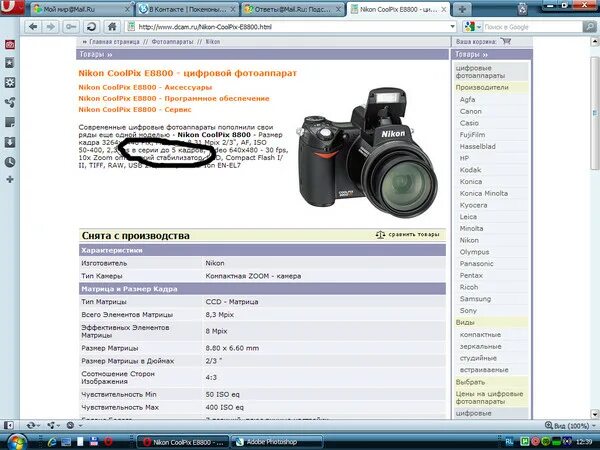The width and height of the screenshot is (600, 450).
Task: Follow the Главная страница breadcrumb link
Action: [114, 42]
